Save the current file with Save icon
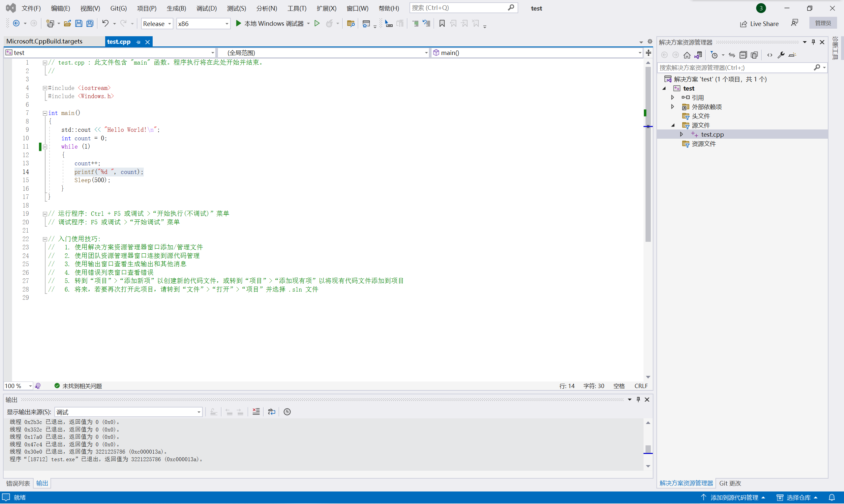This screenshot has height=504, width=844. (78, 23)
